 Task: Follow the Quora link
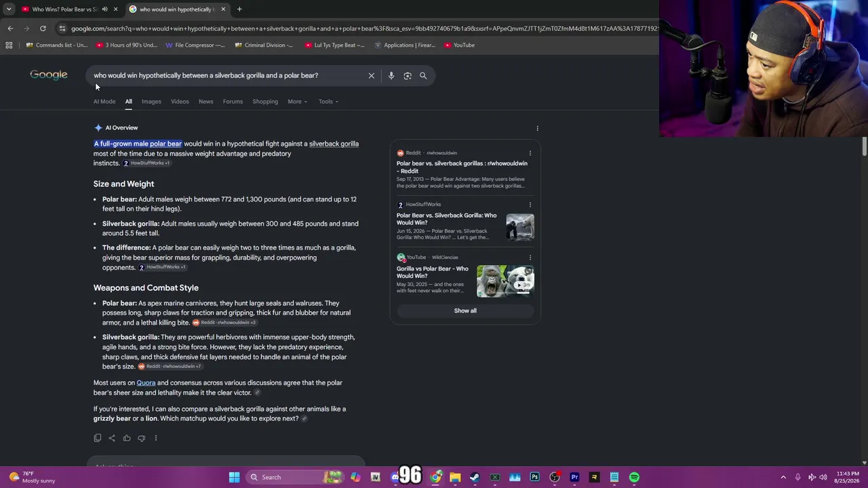146,383
